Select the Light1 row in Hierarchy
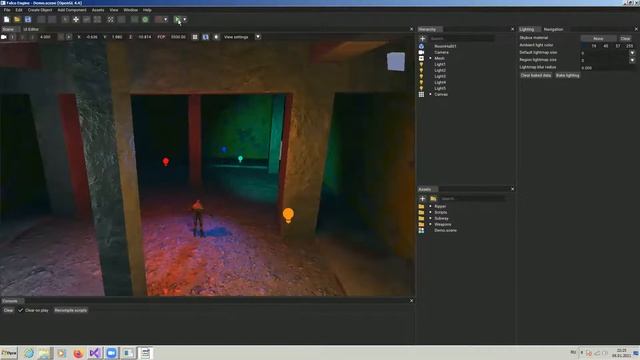 pos(440,64)
